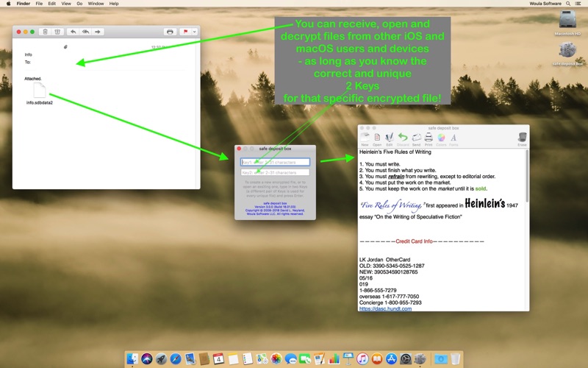Screen dimensions: 588x368
Task: Click Open icon in safe deposit box toolbar
Action: (x=377, y=138)
